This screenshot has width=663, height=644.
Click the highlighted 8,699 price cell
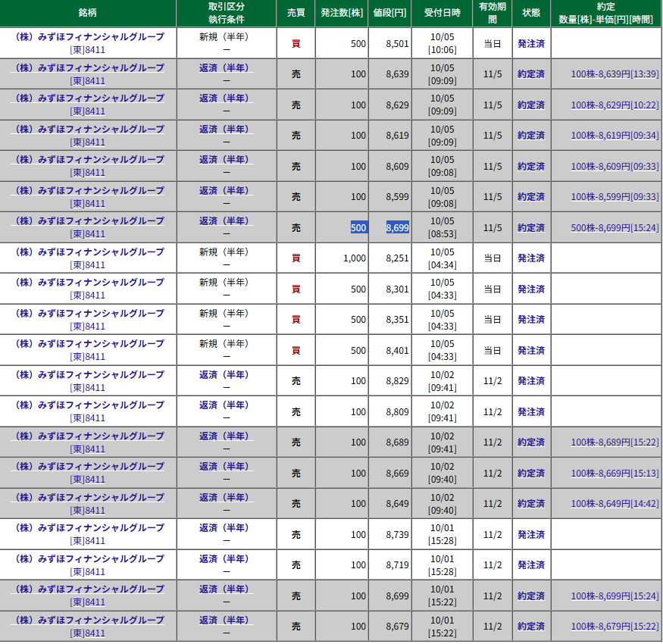pos(398,227)
